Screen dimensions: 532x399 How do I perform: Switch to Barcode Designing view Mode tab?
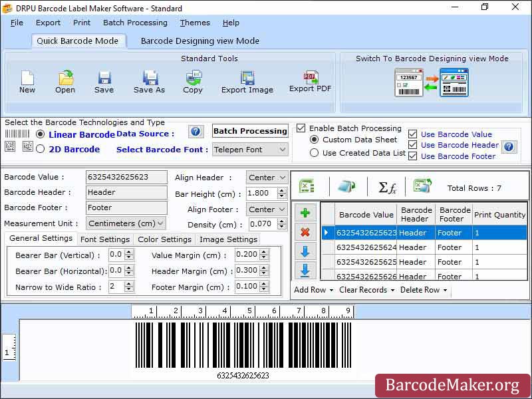coord(199,41)
